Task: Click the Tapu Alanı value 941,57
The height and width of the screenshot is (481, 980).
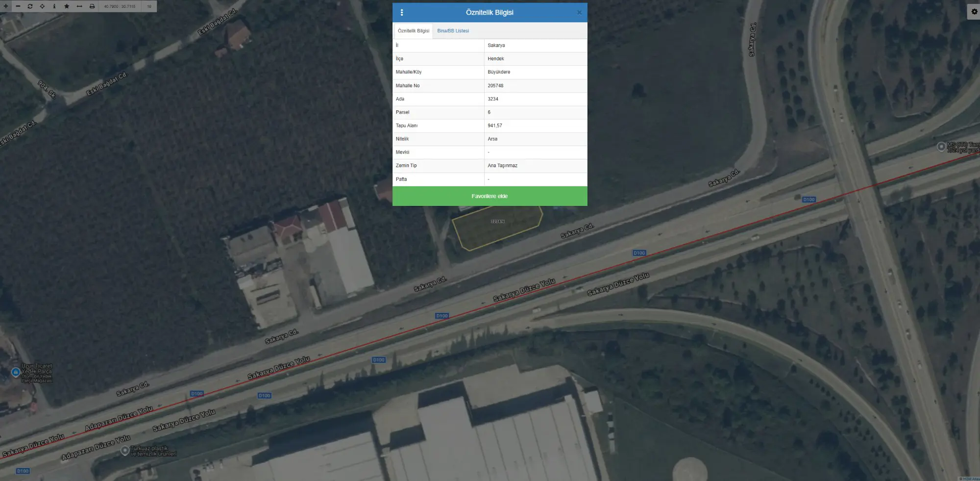Action: (x=495, y=126)
